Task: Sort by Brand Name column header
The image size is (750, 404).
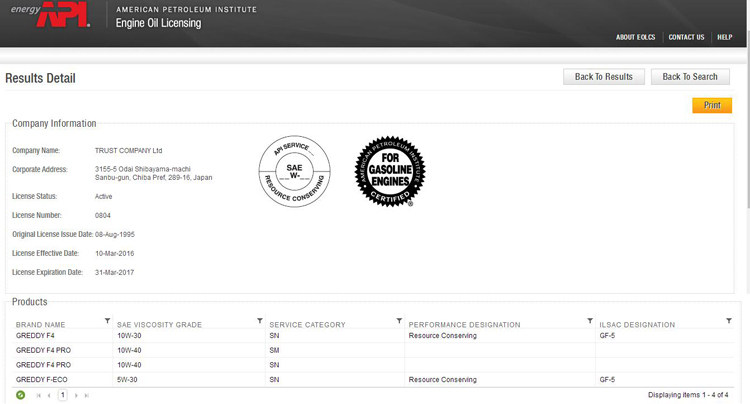Action: click(x=40, y=325)
